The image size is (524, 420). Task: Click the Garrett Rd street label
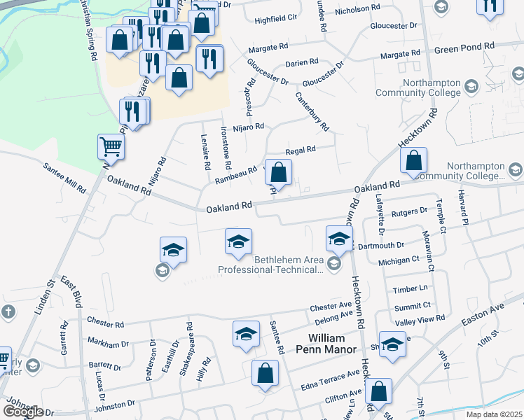coord(64,337)
